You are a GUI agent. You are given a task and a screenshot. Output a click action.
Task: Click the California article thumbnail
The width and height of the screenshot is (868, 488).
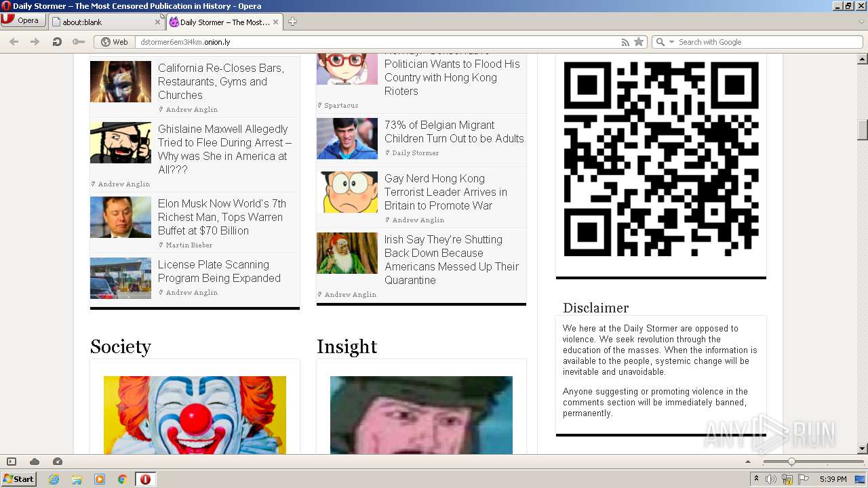121,81
